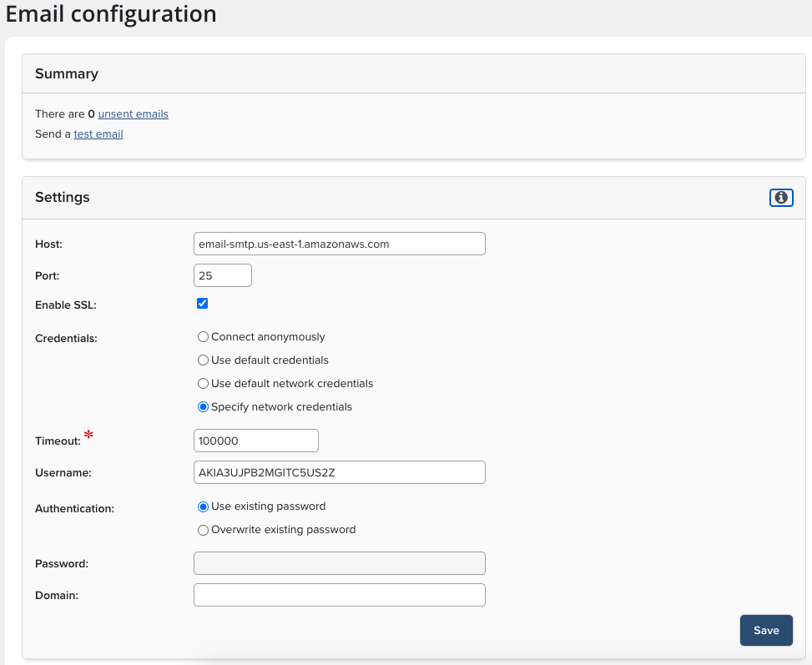Click the greyed-out Password field
Image resolution: width=812 pixels, height=665 pixels.
pos(339,563)
